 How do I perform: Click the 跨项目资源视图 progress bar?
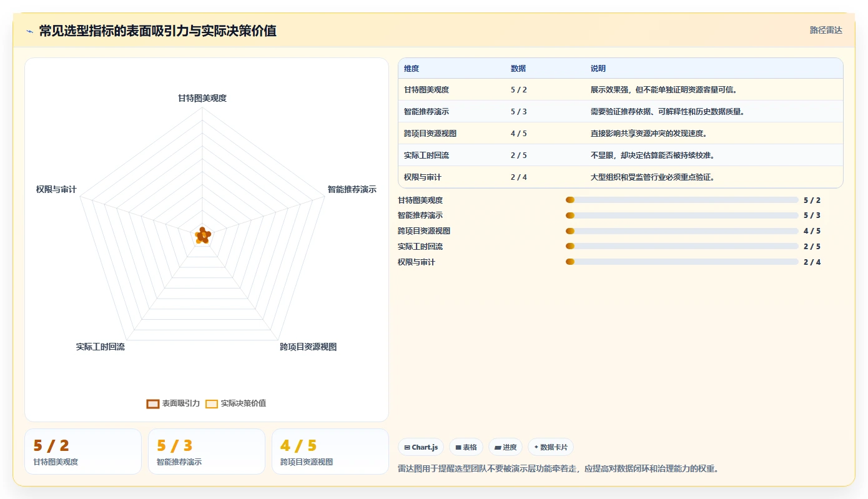pos(682,231)
